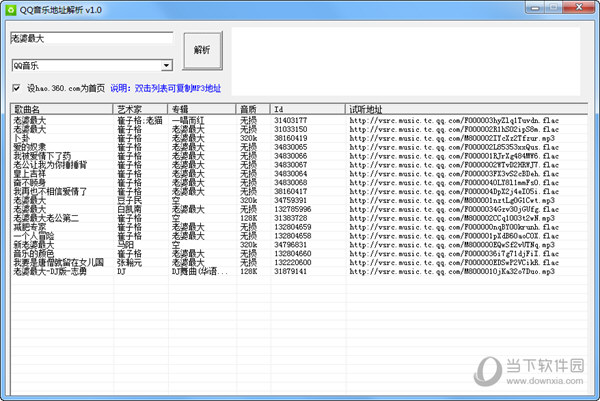
Task: Select the song 爱的奴隶
Action: click(30, 147)
